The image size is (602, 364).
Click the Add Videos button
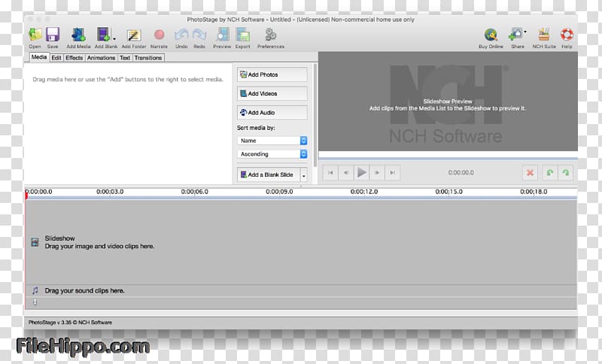tap(272, 93)
